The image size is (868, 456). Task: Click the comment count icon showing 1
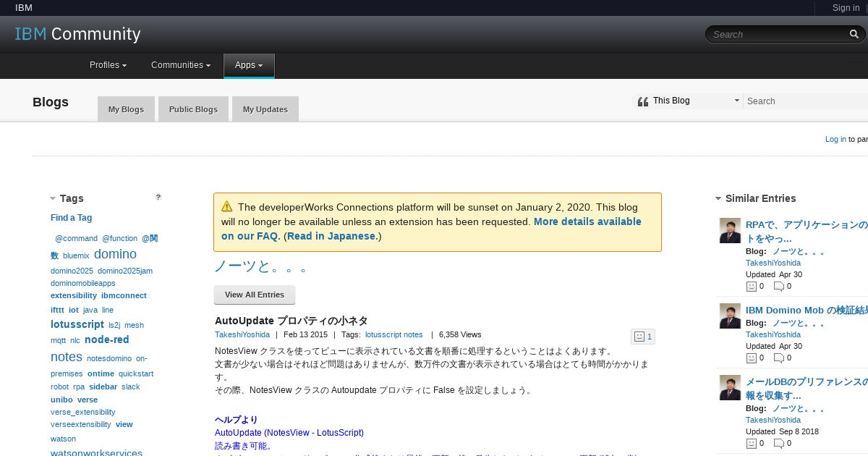643,337
